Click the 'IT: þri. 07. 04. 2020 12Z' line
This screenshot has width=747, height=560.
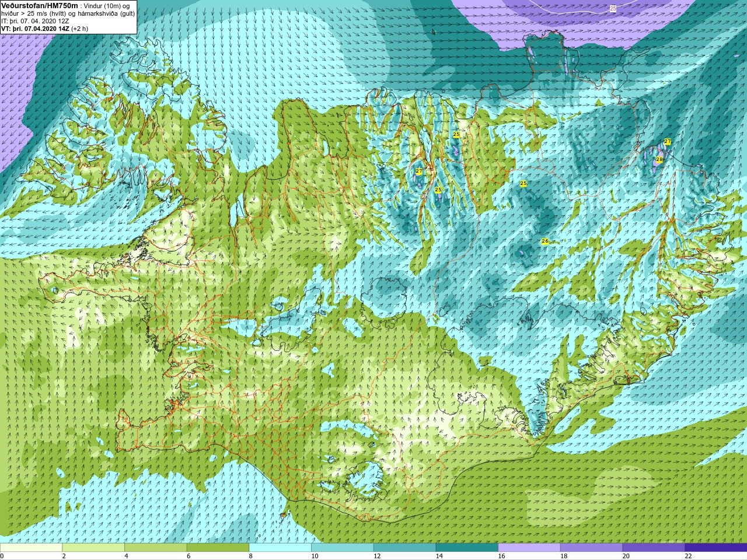(35, 20)
